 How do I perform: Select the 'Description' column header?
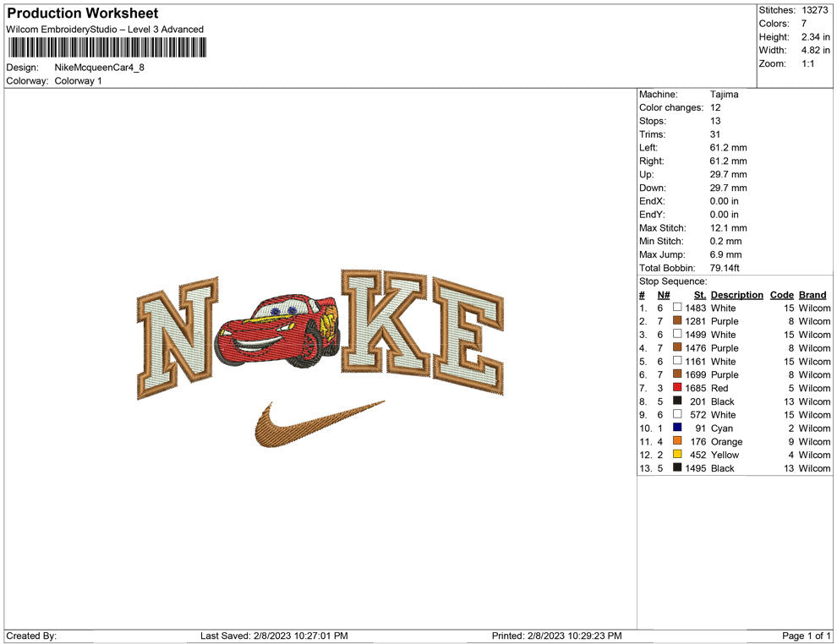(736, 295)
